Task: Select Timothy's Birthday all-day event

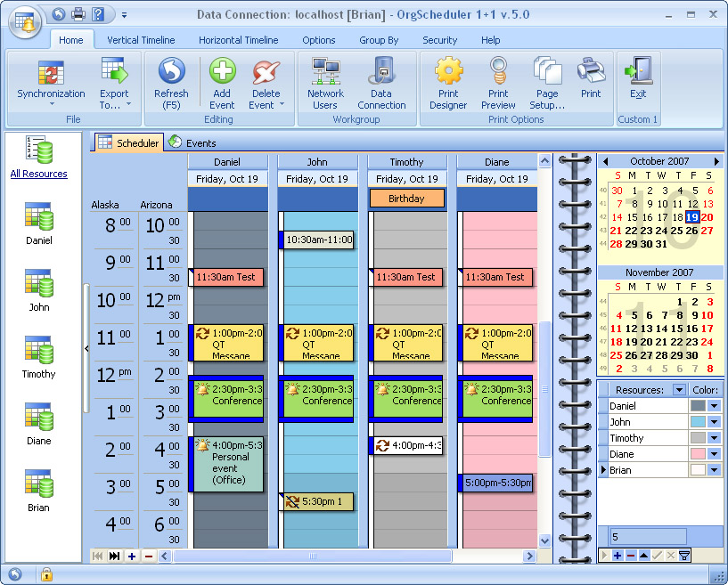Action: click(406, 199)
